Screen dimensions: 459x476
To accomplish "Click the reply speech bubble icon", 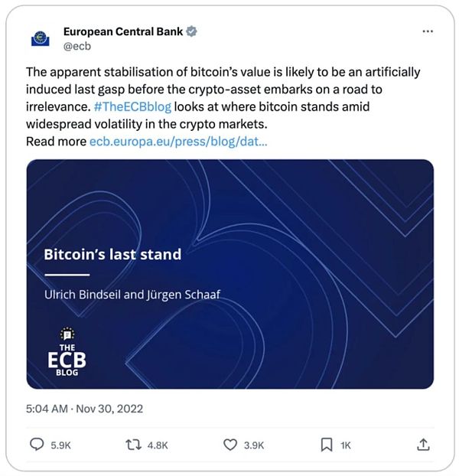I will click(x=36, y=444).
